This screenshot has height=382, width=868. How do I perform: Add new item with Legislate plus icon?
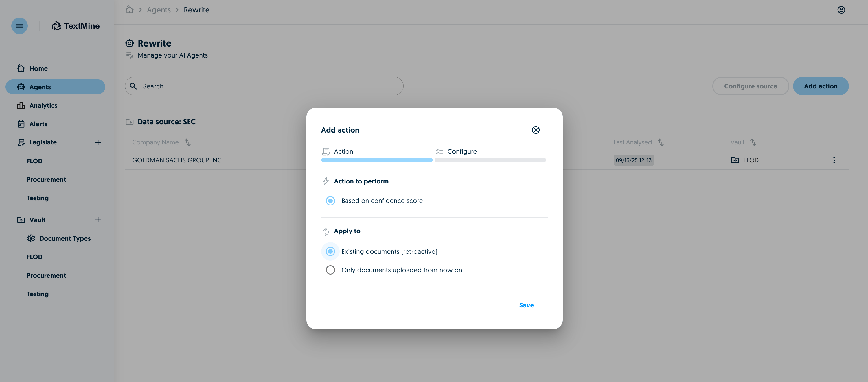pyautogui.click(x=98, y=142)
